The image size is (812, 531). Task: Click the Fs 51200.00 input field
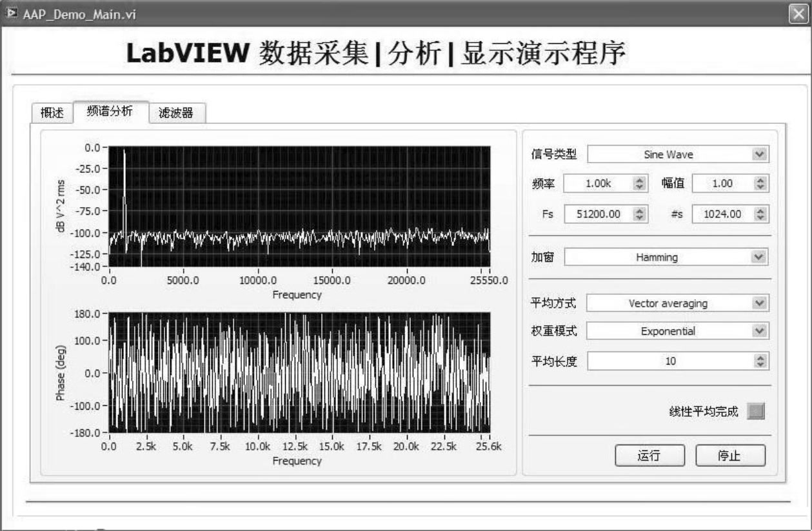pyautogui.click(x=598, y=214)
